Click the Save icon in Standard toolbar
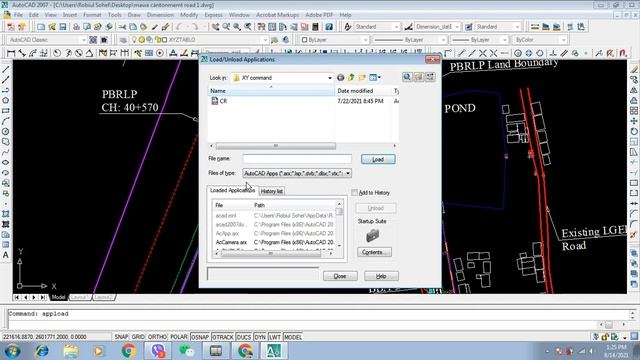 (63, 27)
